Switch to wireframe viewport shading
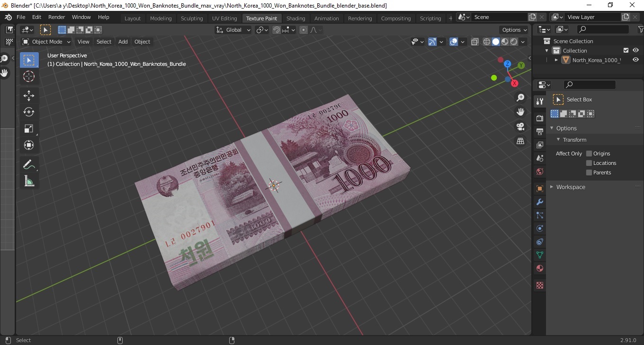The image size is (644, 345). tap(487, 42)
